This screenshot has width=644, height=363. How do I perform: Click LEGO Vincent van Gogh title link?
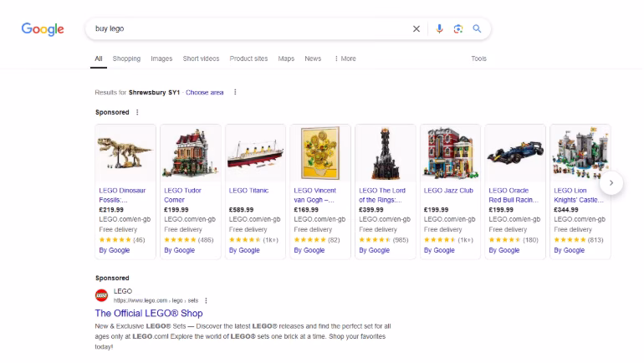(314, 195)
